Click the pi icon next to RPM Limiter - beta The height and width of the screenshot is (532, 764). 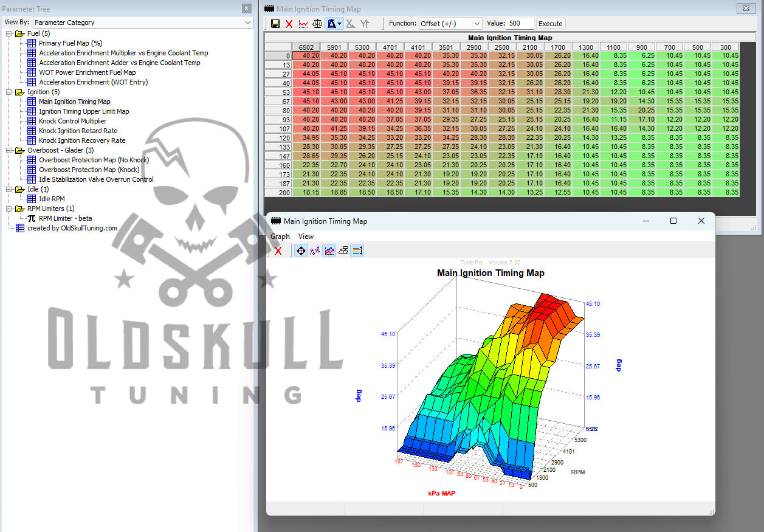coord(32,218)
